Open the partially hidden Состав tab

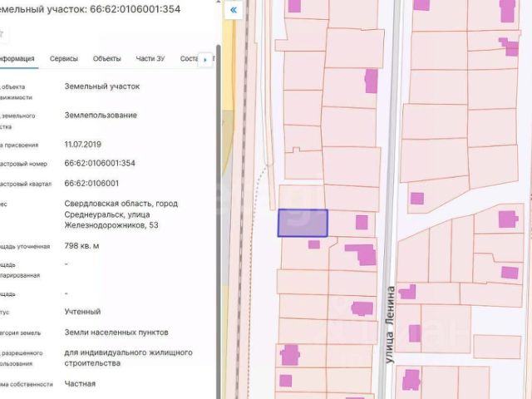[189, 58]
